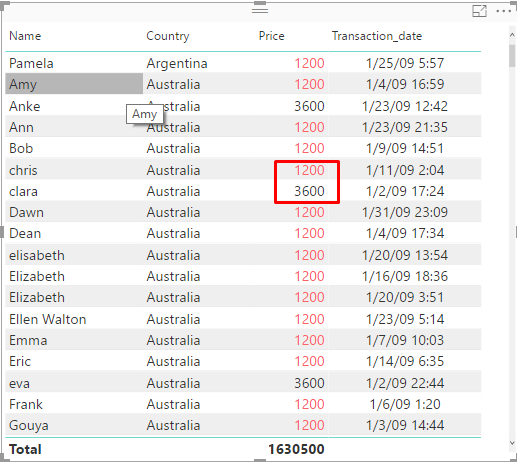Click the Argentina country cell
Screen dimensions: 517x462
177,63
